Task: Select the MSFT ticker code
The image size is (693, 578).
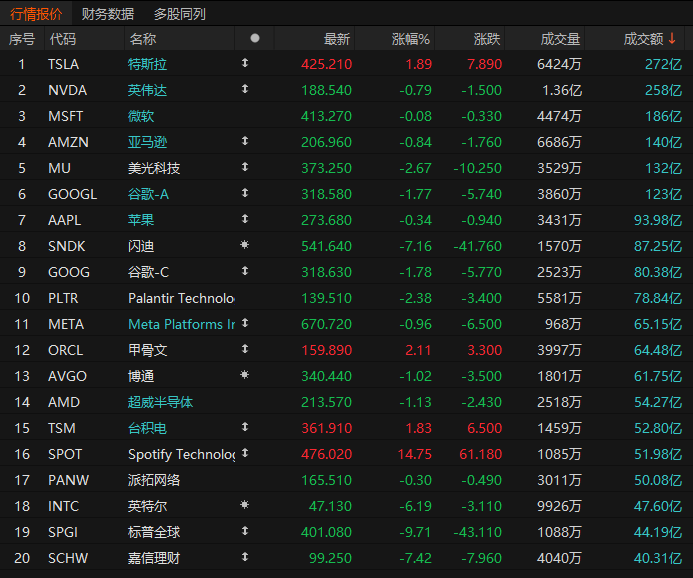Action: coord(65,116)
